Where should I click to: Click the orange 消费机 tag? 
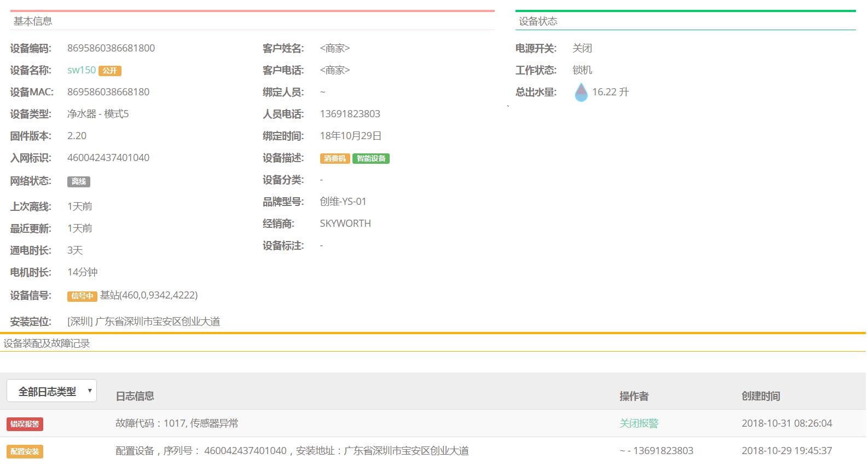pos(334,158)
